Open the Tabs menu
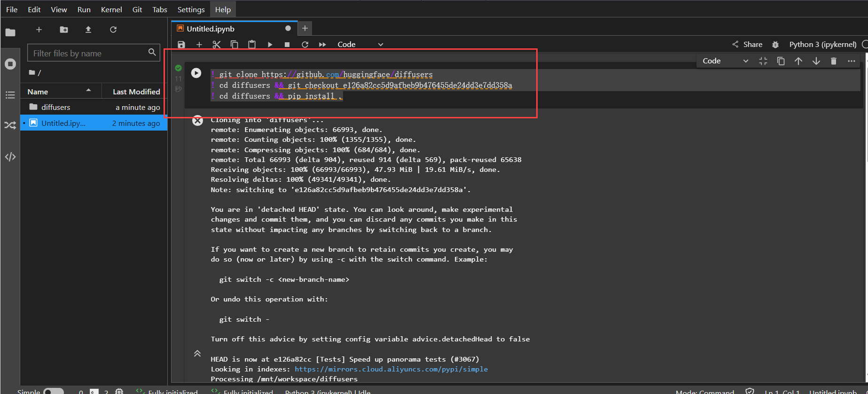The width and height of the screenshot is (868, 394). click(160, 9)
